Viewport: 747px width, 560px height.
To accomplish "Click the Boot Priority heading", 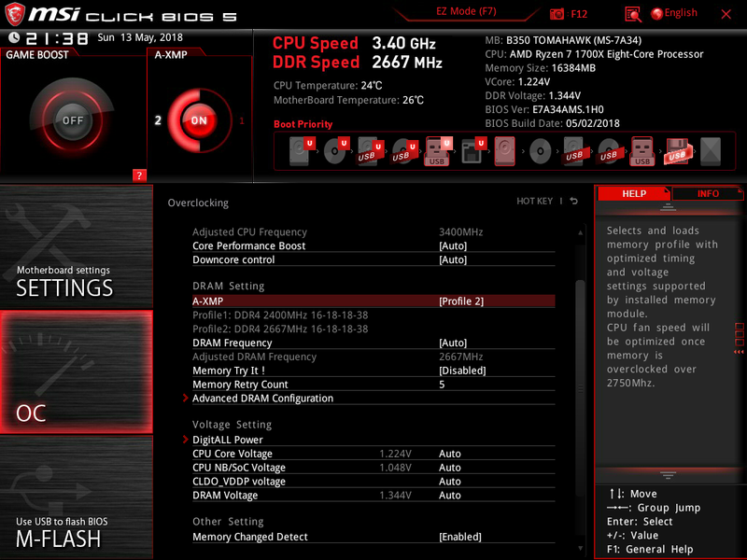I will 303,124.
